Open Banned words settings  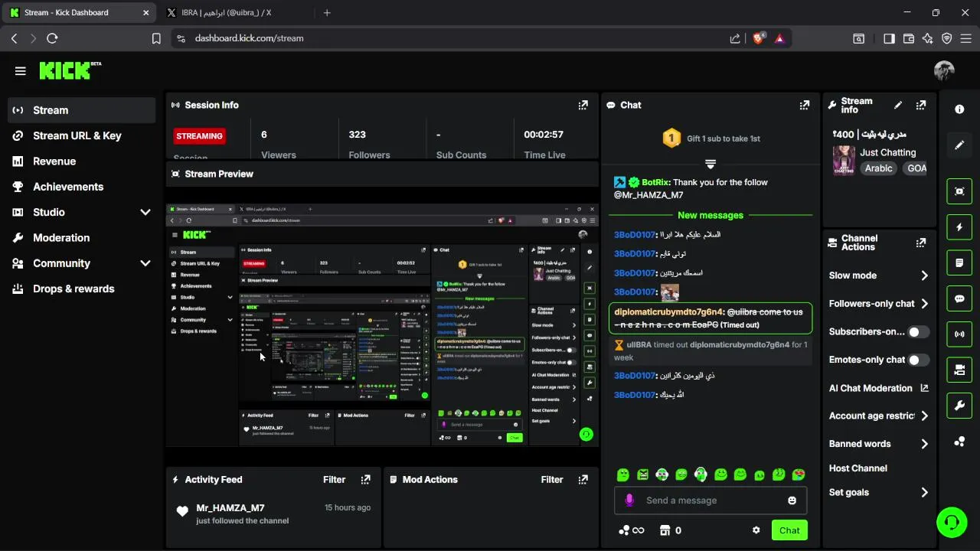879,444
